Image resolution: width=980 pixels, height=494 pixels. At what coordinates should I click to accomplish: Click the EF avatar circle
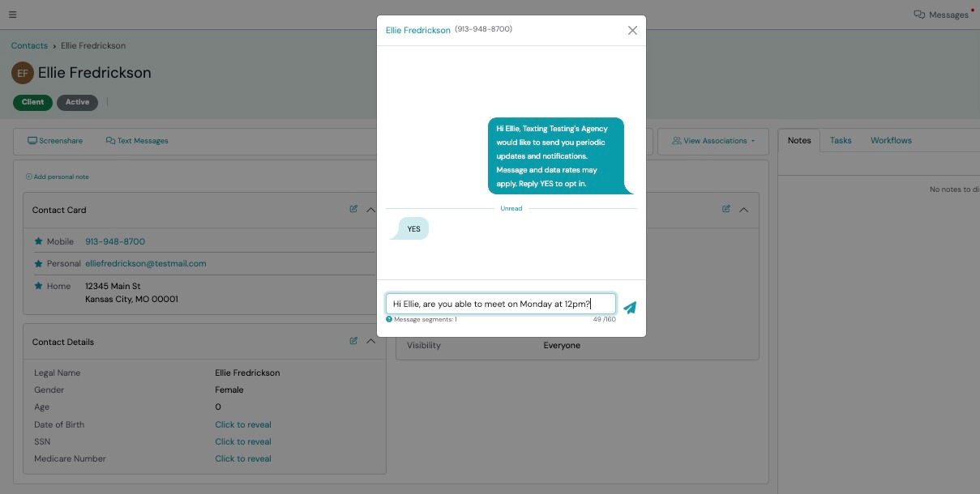23,73
